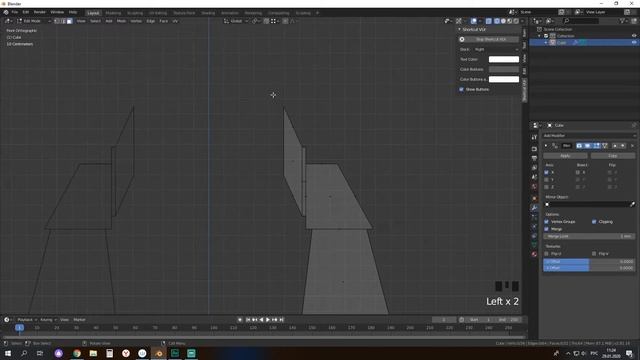Open Mesh menu in viewport header

coord(122,21)
